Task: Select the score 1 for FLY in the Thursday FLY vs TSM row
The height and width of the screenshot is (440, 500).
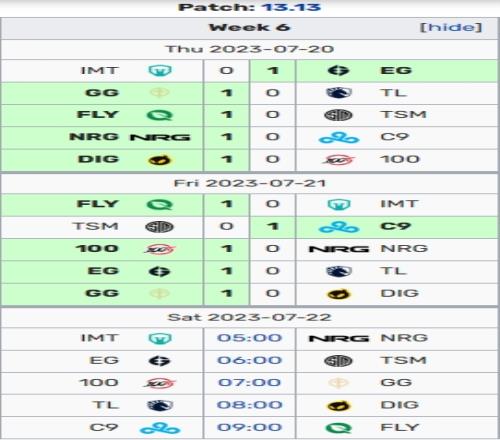Action: tap(227, 115)
